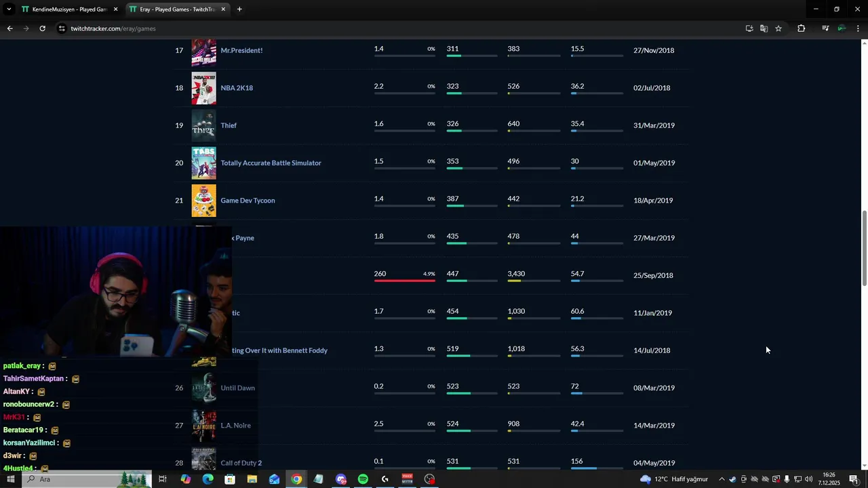Open File Explorer from taskbar
868x488 pixels.
pos(252,479)
